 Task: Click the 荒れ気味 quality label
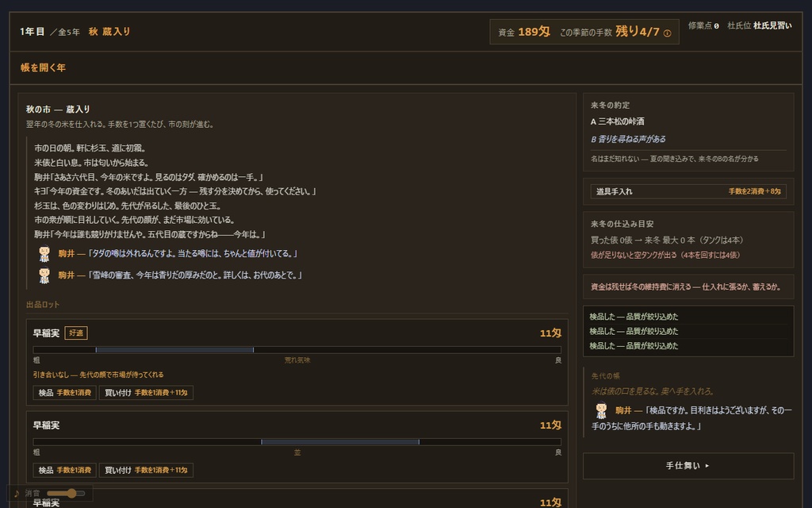tap(297, 360)
